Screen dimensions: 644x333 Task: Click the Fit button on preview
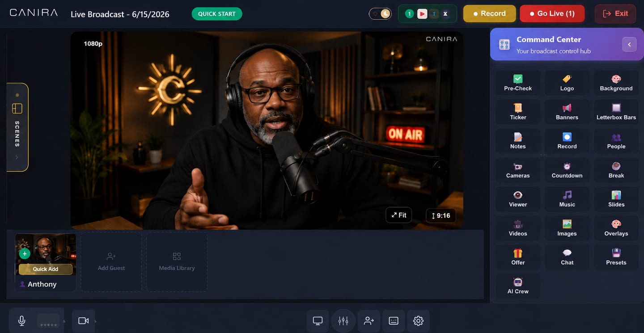pos(399,215)
